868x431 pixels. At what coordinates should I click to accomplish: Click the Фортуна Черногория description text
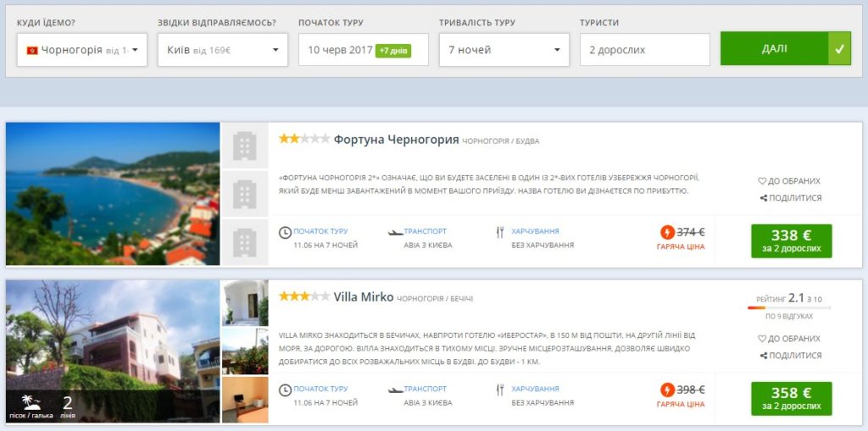point(490,185)
